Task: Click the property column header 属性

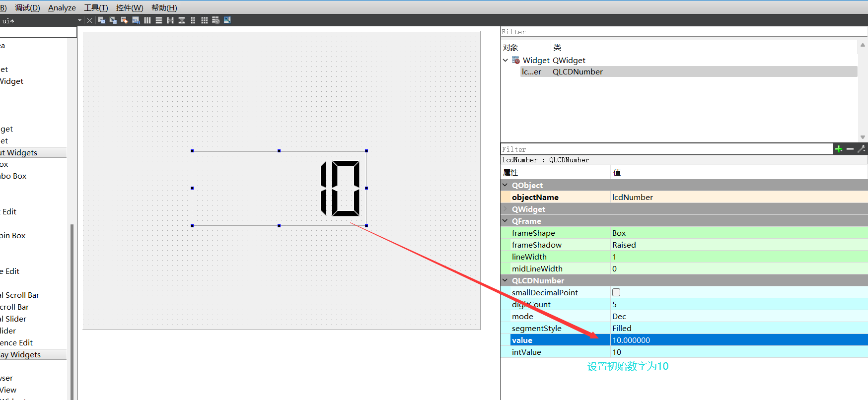Action: coord(510,172)
